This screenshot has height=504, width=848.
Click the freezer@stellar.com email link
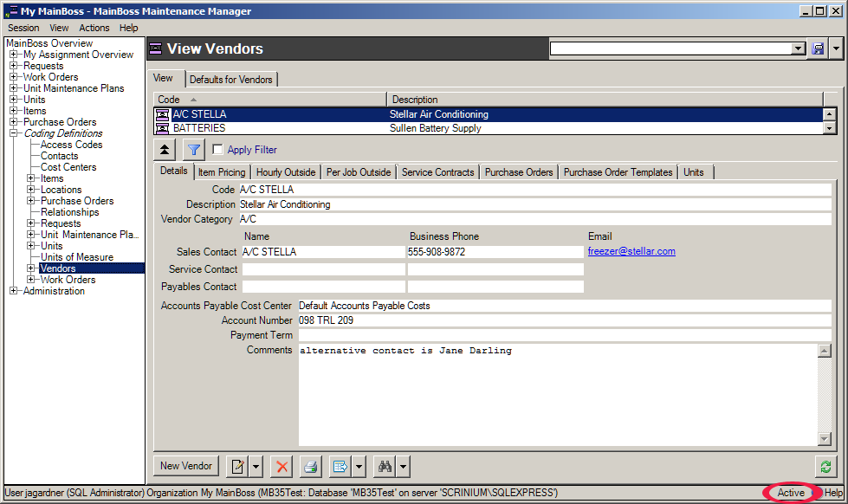[x=631, y=251]
